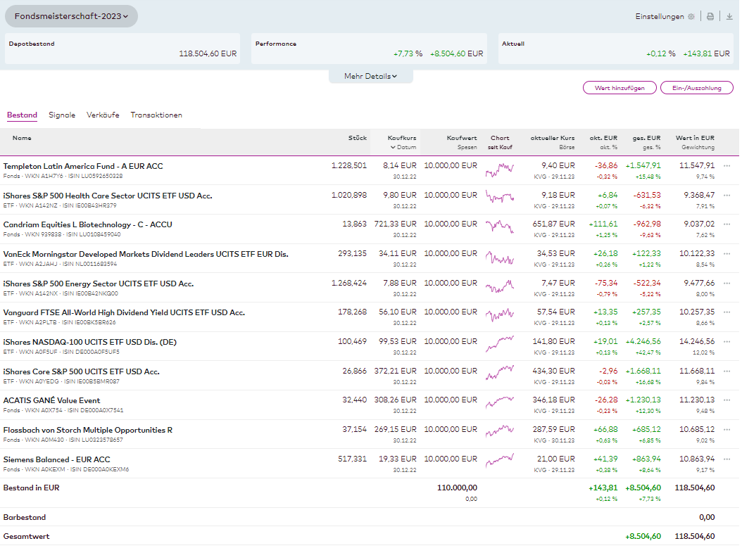Switch to the Transaktionen tab
742x560 pixels.
click(156, 115)
